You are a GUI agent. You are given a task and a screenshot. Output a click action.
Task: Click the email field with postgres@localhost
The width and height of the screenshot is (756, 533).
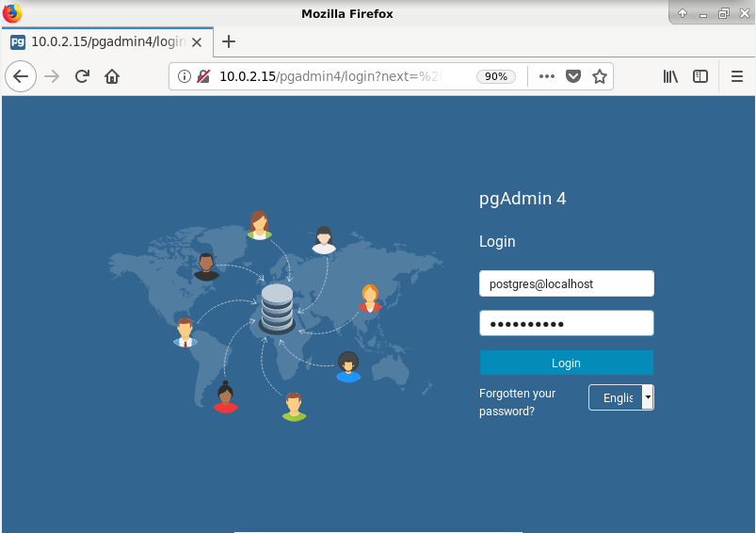click(566, 283)
